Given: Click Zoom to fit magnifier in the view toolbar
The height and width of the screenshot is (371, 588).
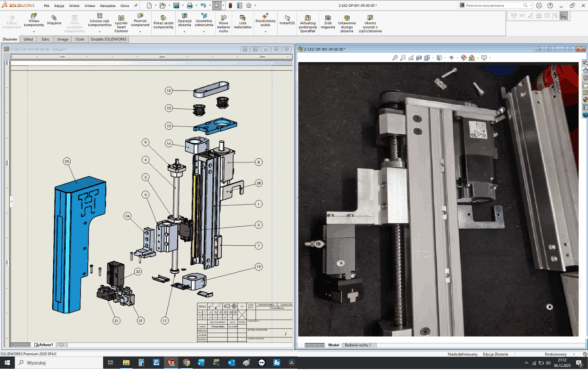Looking at the screenshot, I should point(395,58).
